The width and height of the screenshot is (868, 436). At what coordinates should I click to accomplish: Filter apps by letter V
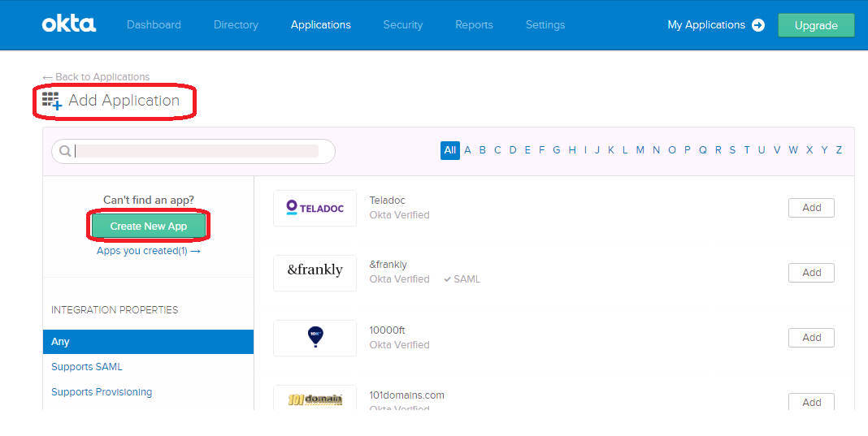pos(777,150)
